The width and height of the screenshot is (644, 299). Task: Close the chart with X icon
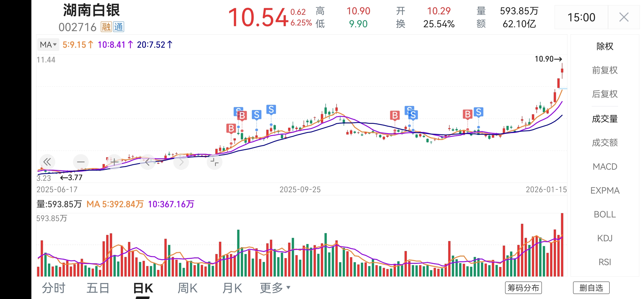pos(624,17)
